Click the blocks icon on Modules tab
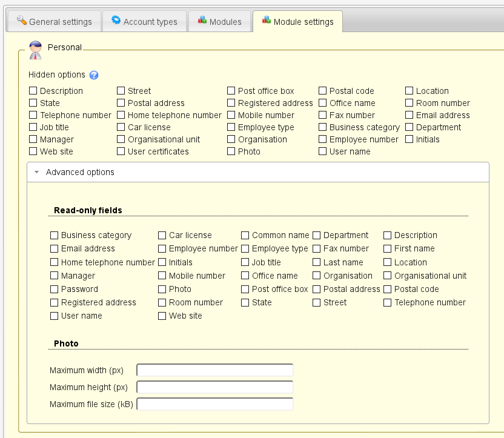 click(x=202, y=21)
